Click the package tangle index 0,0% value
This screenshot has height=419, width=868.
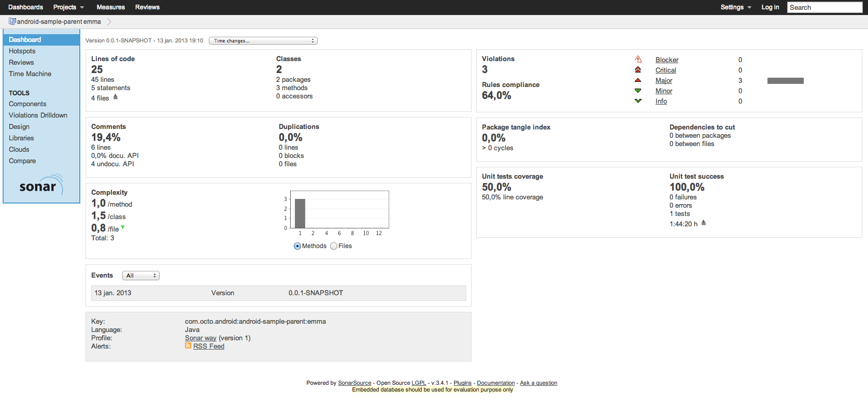click(493, 138)
